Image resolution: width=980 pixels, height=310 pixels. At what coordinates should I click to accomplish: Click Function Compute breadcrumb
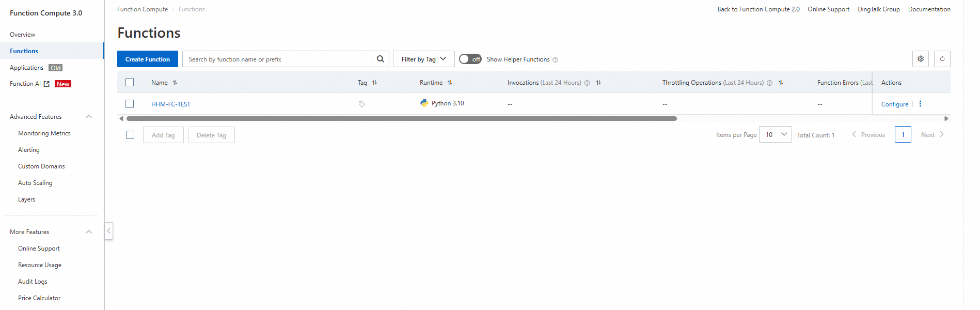click(x=143, y=9)
